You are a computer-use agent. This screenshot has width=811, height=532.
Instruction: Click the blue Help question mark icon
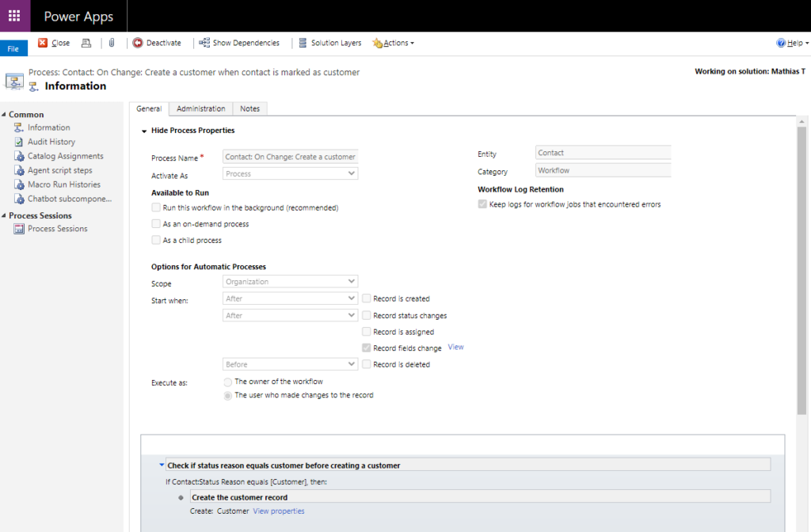click(781, 43)
